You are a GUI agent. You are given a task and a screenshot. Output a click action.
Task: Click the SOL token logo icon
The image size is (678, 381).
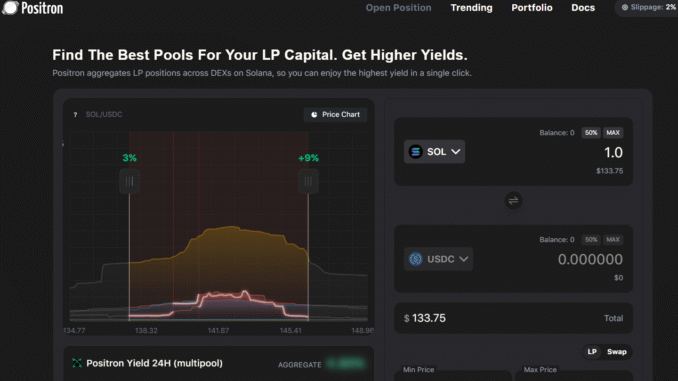(x=416, y=152)
